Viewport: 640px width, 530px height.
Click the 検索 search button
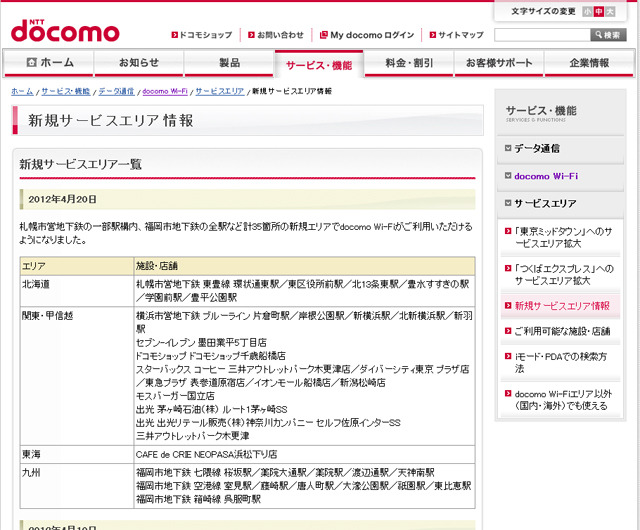(608, 35)
